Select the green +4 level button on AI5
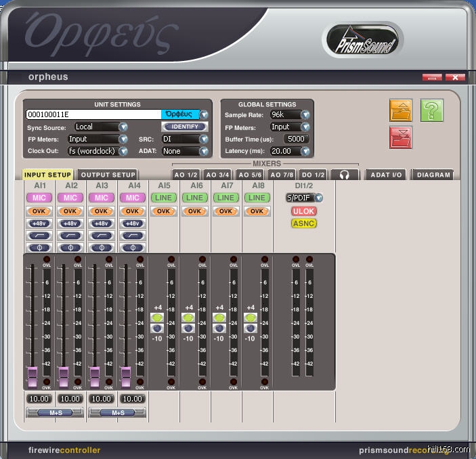This screenshot has height=459, width=476. (157, 318)
